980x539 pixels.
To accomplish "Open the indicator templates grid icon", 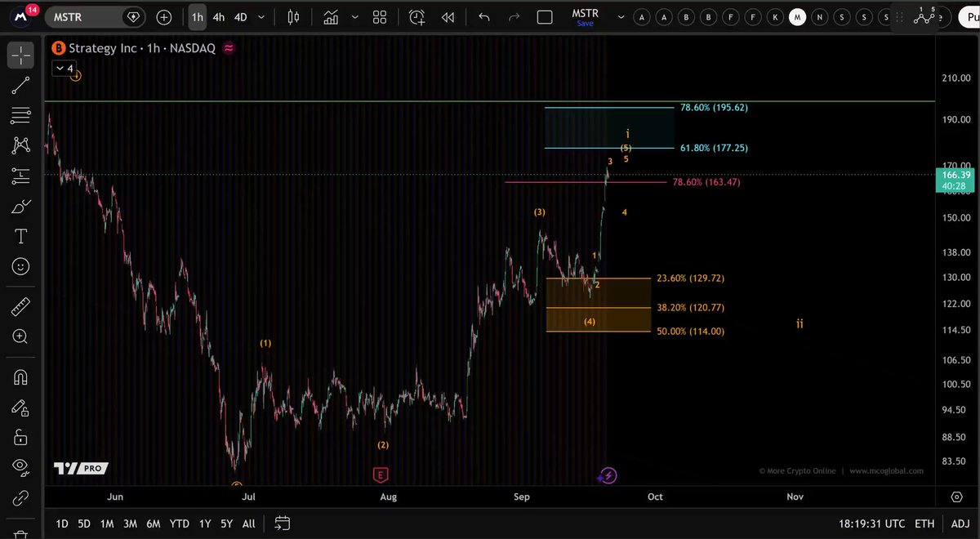I will [380, 16].
